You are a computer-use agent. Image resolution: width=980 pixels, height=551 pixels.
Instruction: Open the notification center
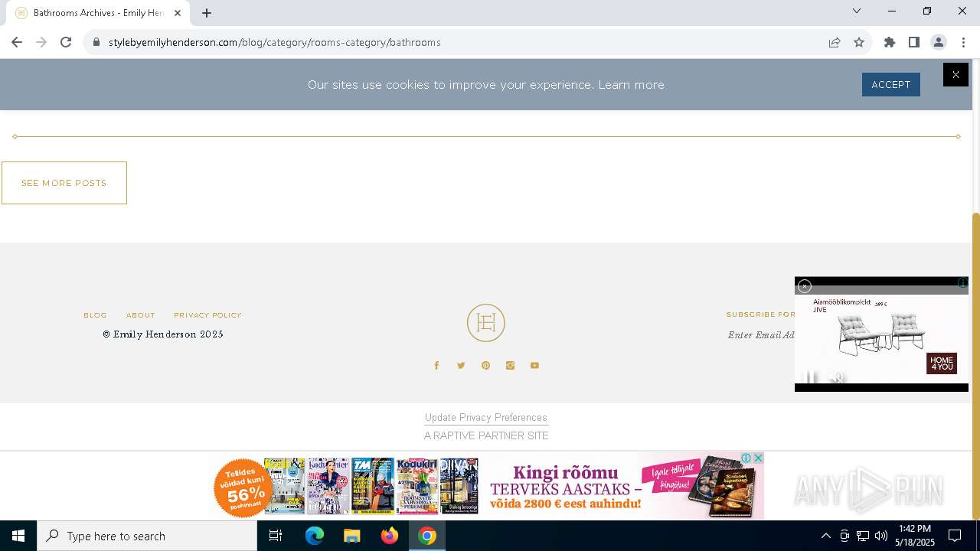point(955,536)
